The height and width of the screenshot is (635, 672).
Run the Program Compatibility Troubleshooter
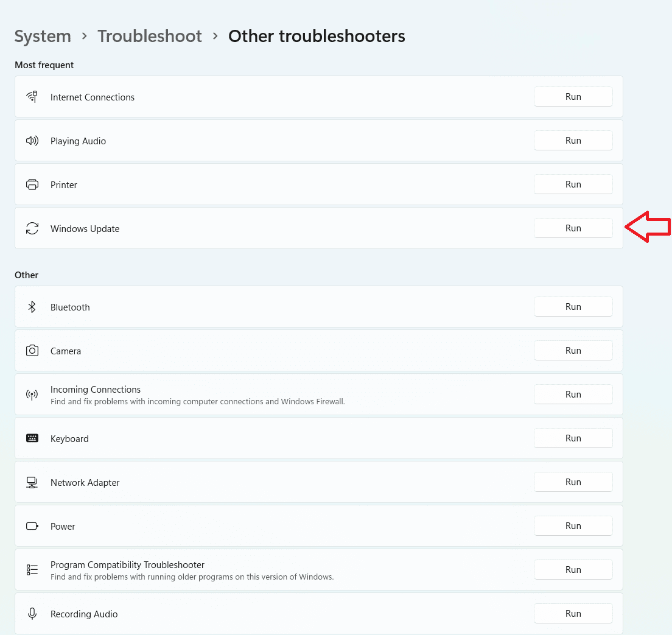coord(573,569)
